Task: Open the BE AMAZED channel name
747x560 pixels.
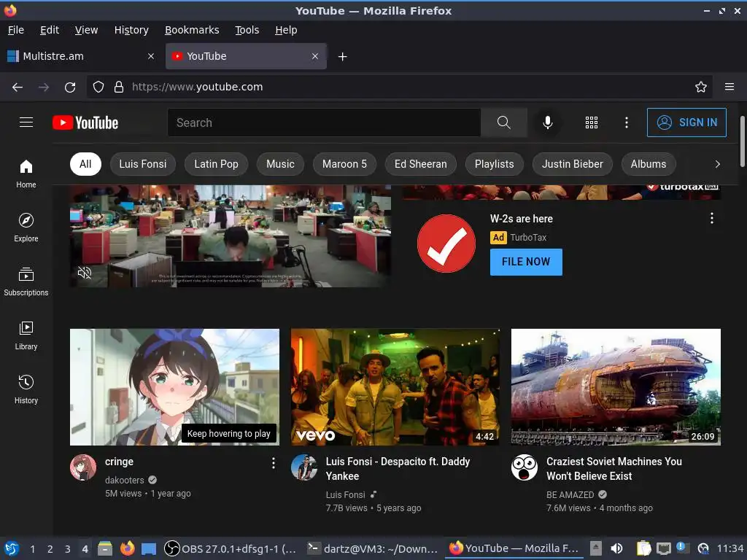Action: (x=570, y=495)
